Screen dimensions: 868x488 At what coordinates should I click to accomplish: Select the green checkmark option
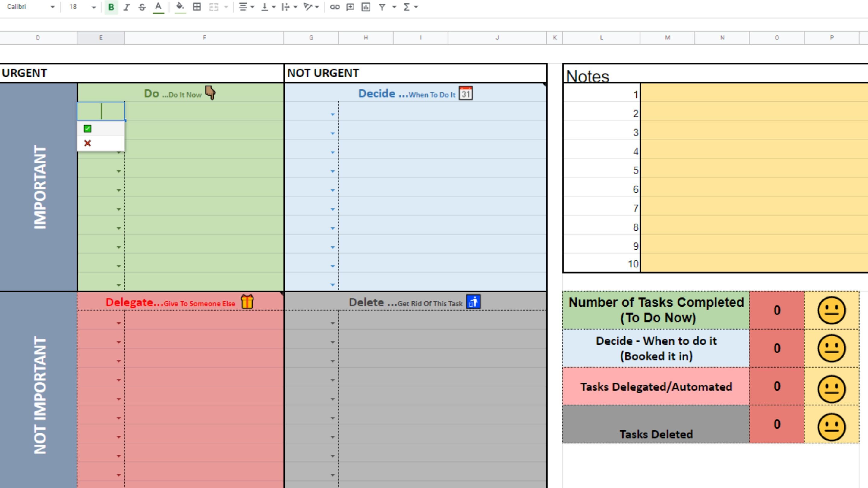coord(101,129)
